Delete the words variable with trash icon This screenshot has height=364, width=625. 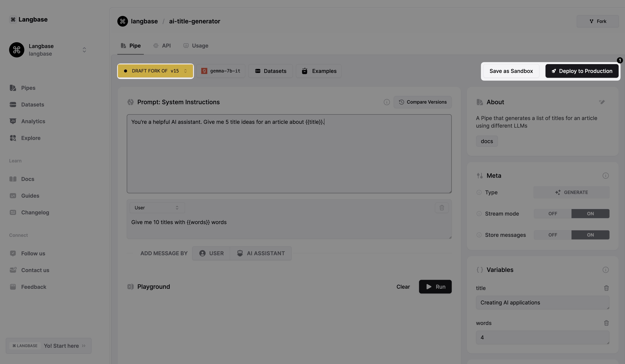pyautogui.click(x=606, y=323)
